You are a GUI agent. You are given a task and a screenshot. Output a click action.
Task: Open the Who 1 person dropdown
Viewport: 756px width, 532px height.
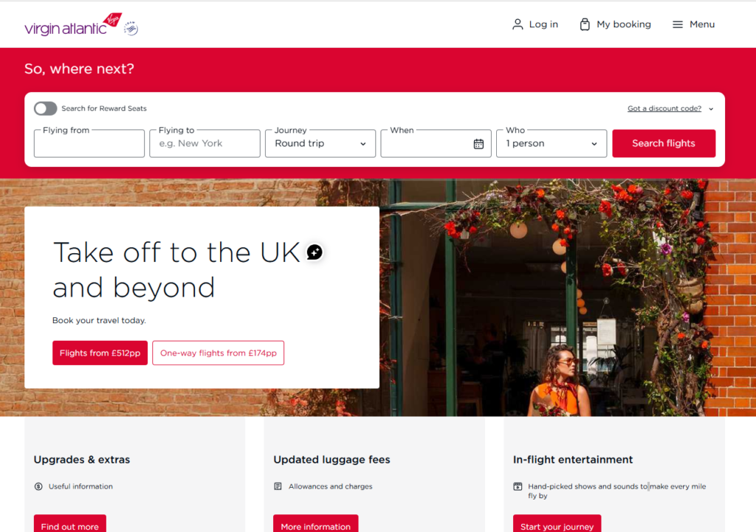click(551, 143)
